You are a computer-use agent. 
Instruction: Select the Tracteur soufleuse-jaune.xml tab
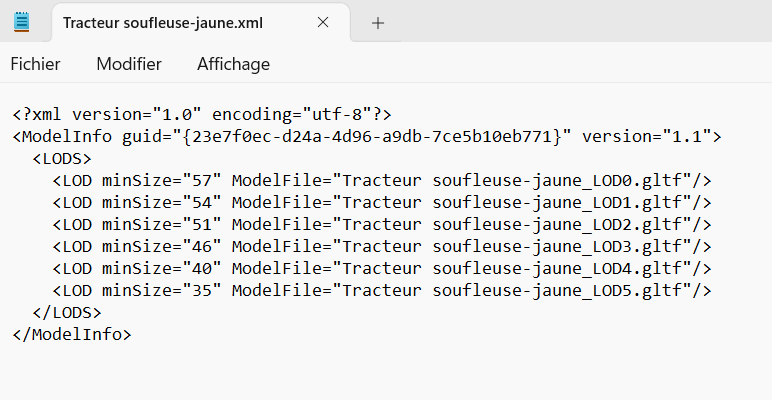162,23
